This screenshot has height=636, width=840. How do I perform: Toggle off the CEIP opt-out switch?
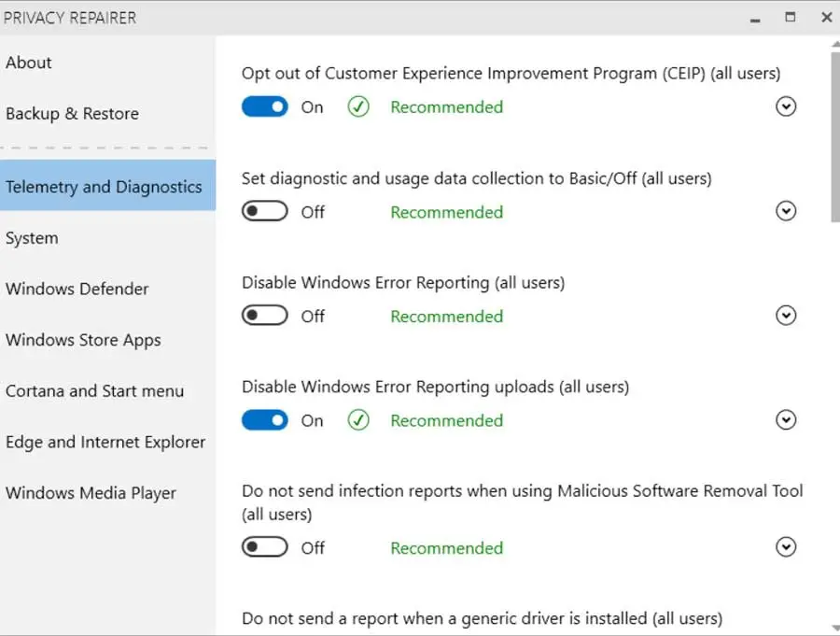tap(265, 107)
